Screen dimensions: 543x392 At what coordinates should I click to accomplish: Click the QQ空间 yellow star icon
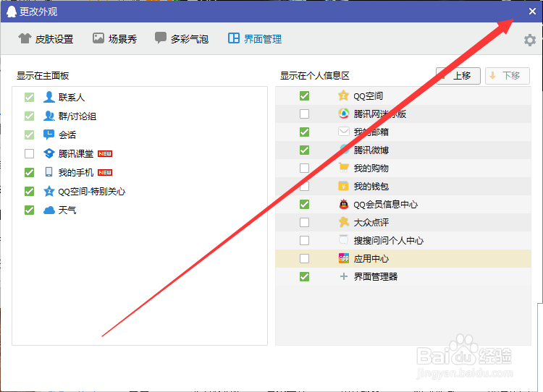343,95
